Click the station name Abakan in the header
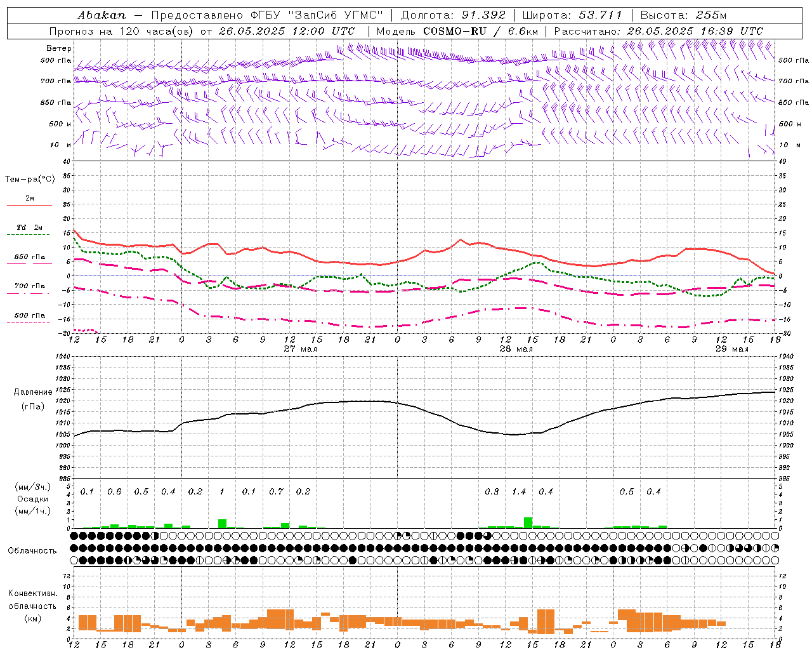The image size is (812, 650). click(x=101, y=15)
